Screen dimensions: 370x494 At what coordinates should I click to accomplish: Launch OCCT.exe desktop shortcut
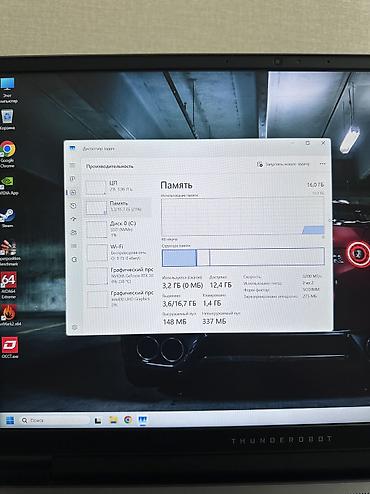click(10, 347)
